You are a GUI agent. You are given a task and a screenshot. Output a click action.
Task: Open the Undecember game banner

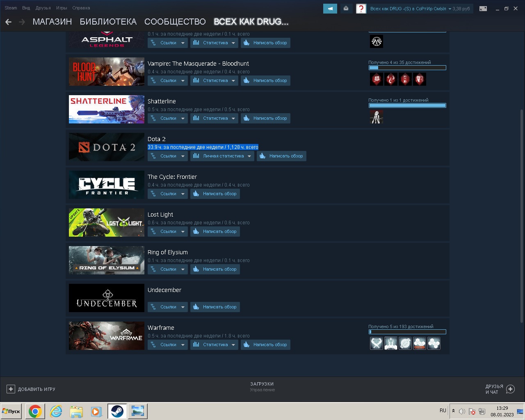(x=107, y=298)
